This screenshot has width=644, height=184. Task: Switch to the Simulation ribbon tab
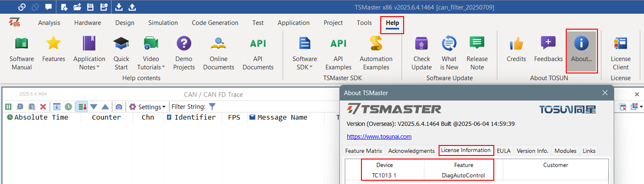(163, 23)
